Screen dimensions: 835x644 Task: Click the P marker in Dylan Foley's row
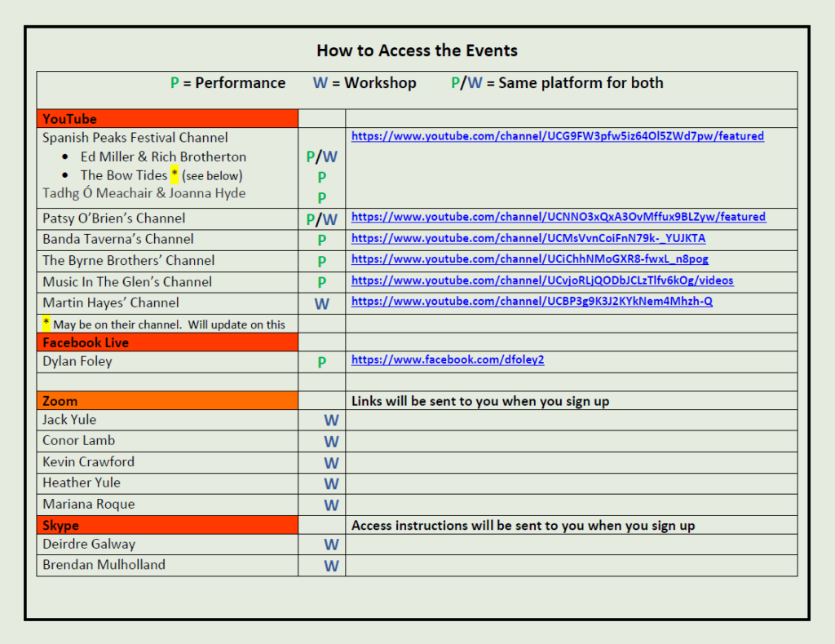coord(321,363)
